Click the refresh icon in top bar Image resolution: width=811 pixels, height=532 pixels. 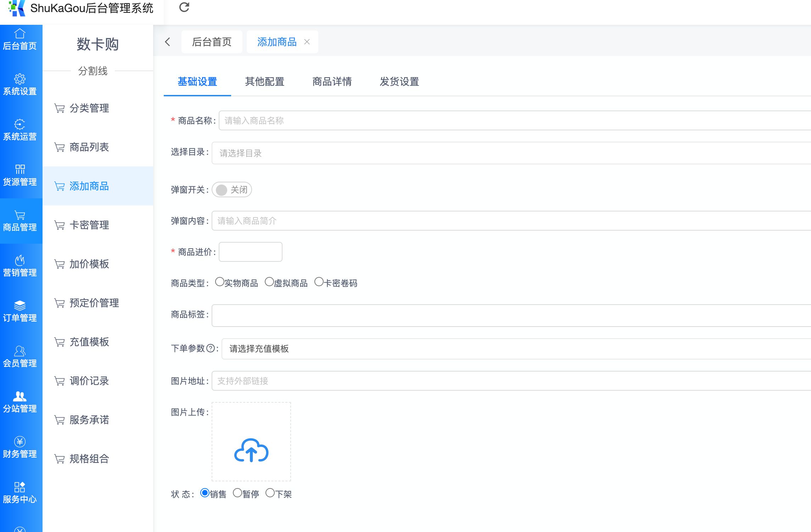[184, 7]
